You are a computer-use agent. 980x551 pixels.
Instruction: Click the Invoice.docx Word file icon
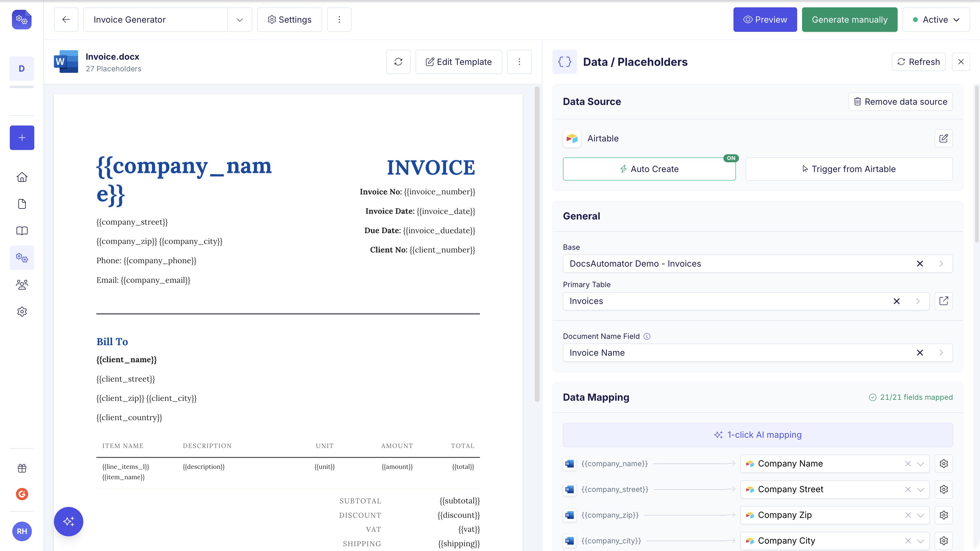click(x=66, y=62)
